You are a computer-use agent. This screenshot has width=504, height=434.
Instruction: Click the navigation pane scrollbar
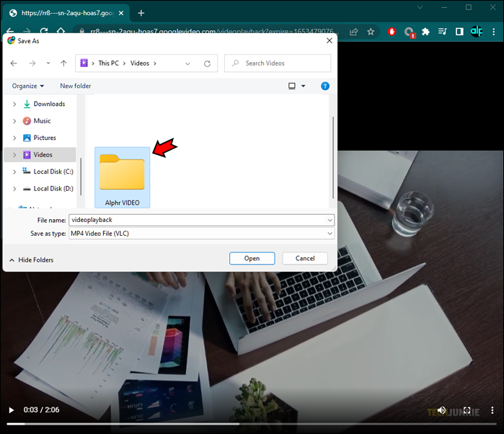click(x=81, y=176)
